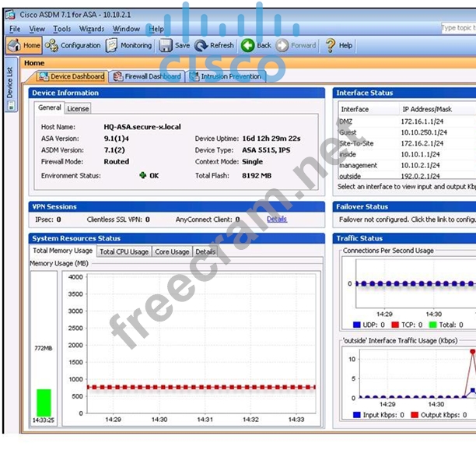Refresh the ASDM data

215,45
